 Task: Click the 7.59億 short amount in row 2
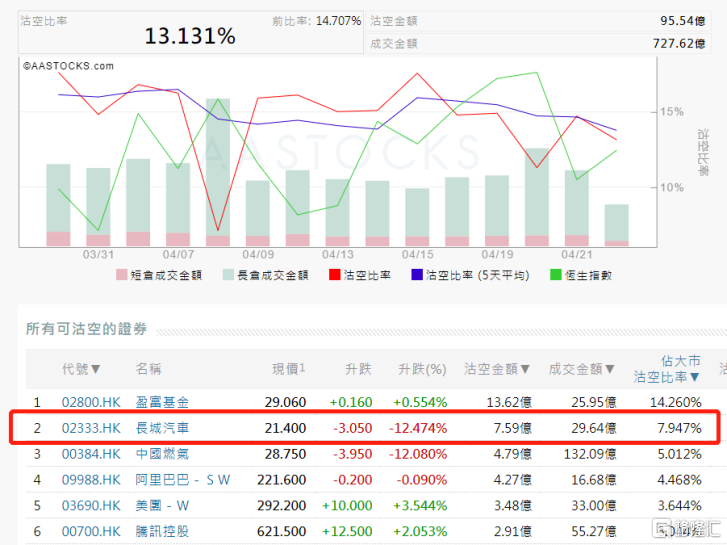[513, 428]
